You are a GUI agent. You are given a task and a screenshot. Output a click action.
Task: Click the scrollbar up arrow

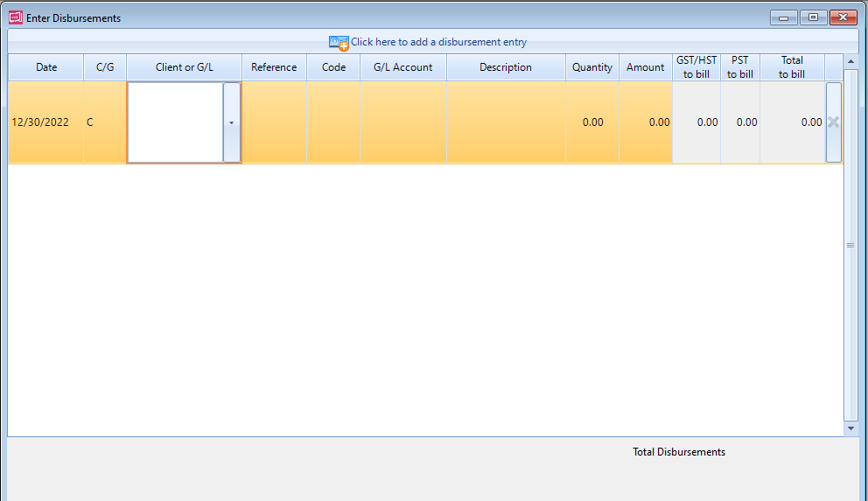click(x=850, y=61)
